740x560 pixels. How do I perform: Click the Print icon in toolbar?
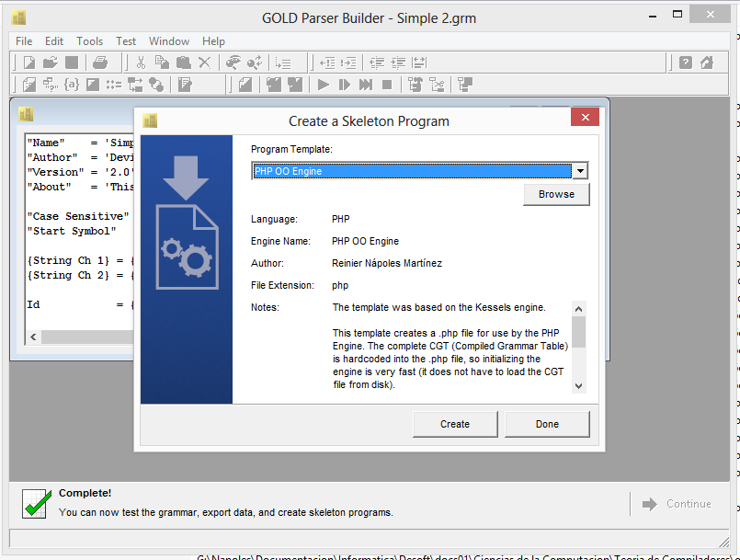coord(100,63)
